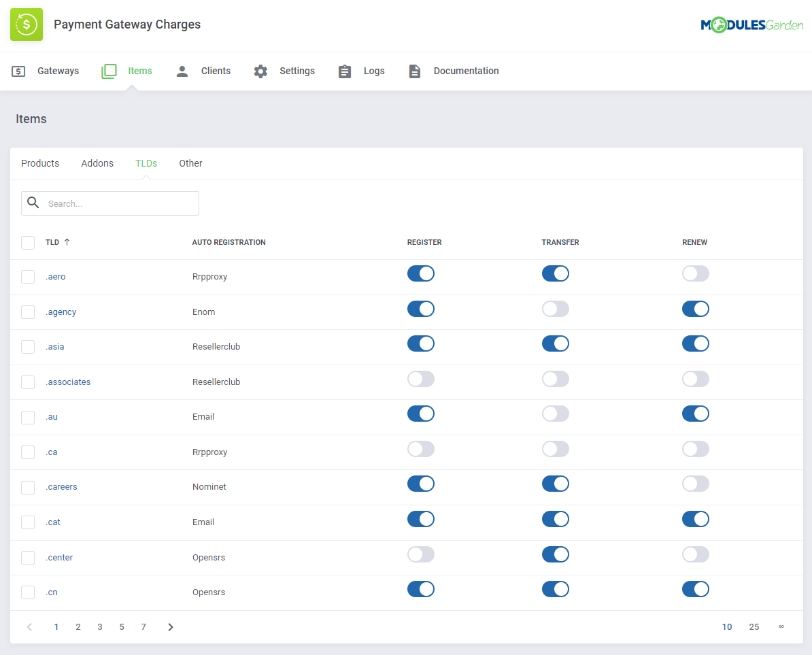Screen dimensions: 812x655
Task: Select the .center row checkbox
Action: click(28, 557)
